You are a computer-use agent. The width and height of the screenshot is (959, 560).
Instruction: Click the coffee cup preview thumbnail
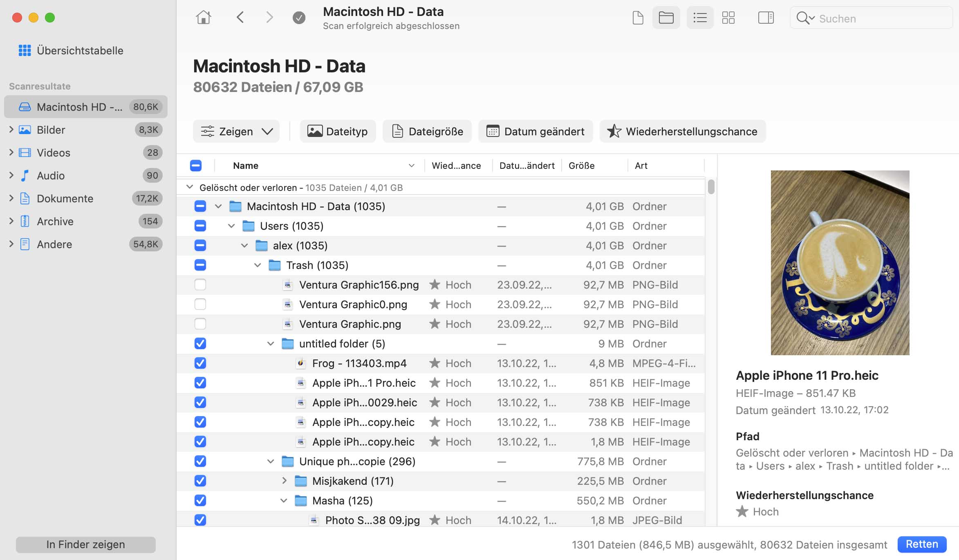[x=840, y=262]
